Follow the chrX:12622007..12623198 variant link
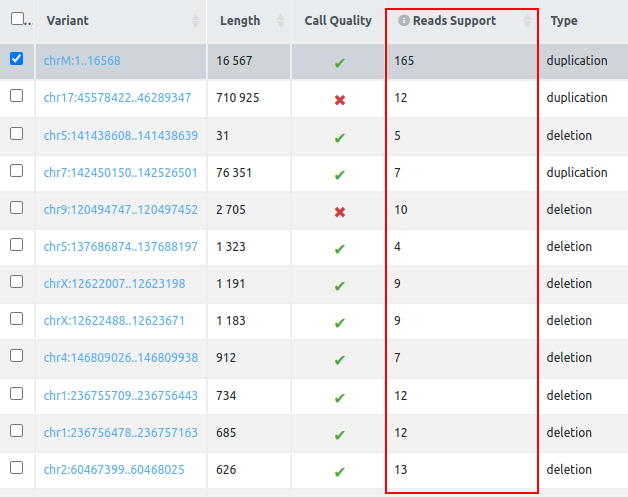 pos(114,284)
